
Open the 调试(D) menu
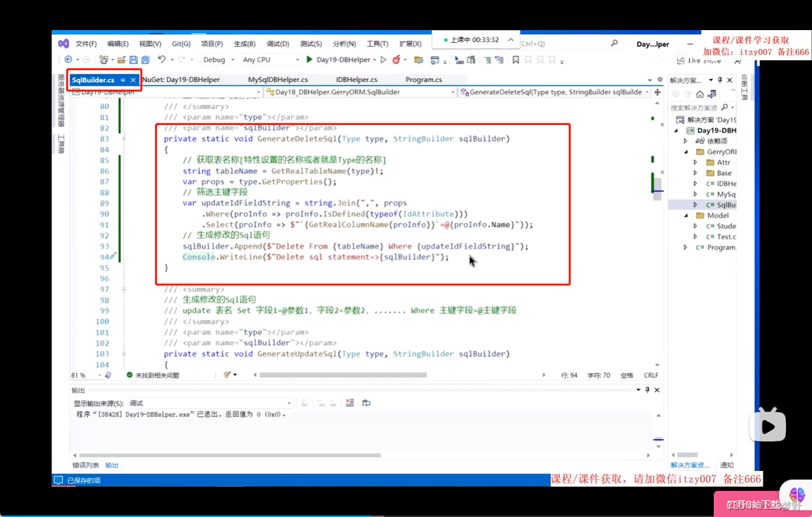[278, 43]
